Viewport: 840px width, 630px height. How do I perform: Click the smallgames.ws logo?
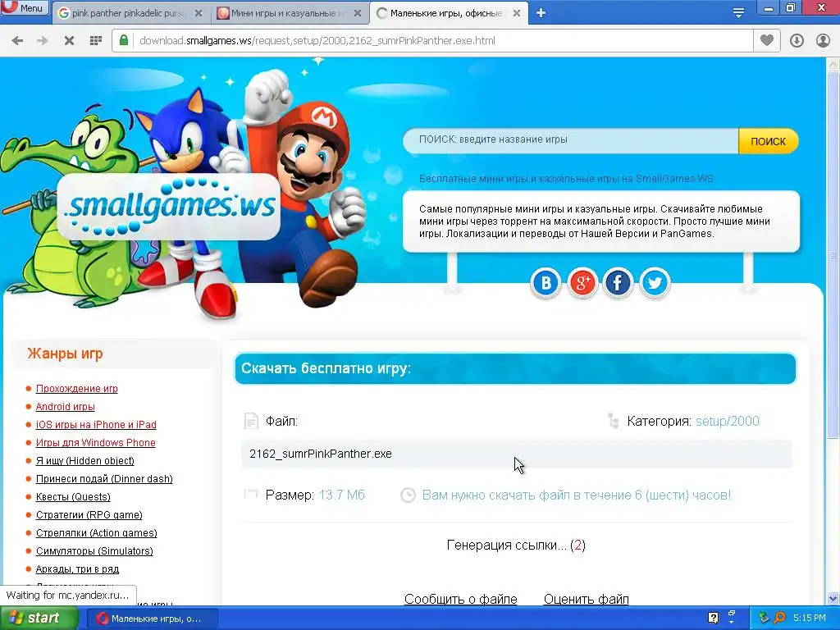tap(169, 207)
